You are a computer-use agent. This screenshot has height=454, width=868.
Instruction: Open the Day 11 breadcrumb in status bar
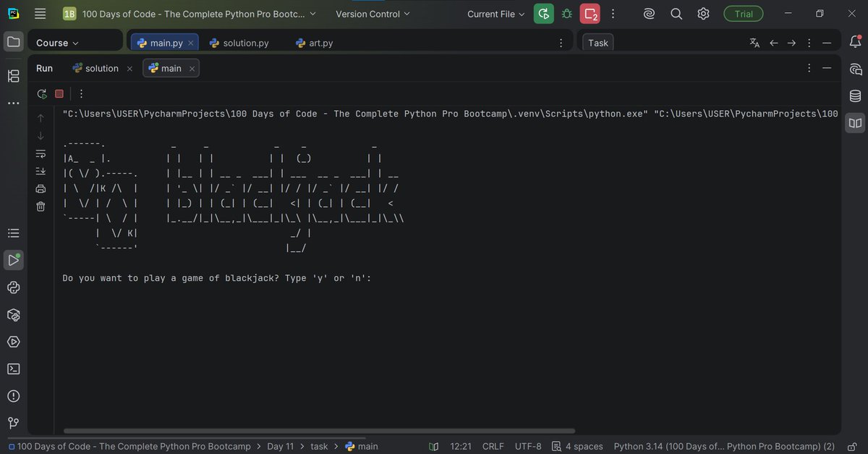281,446
